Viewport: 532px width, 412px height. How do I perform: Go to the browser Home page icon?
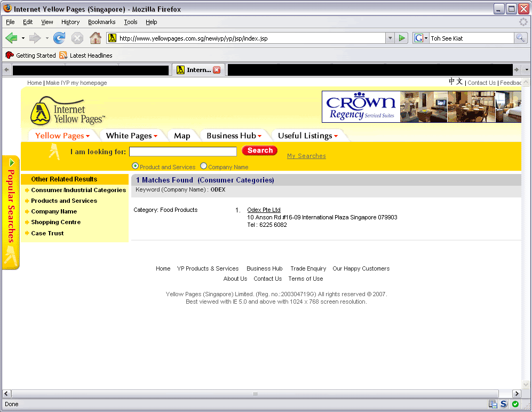[x=96, y=38]
